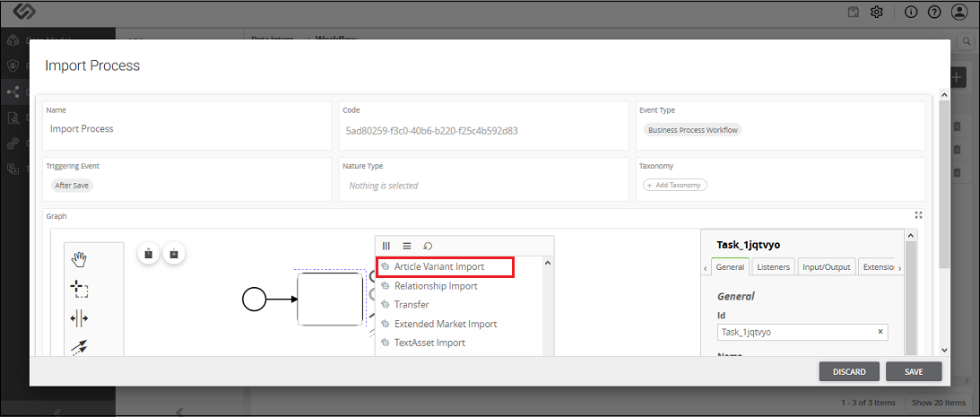The image size is (980, 417).
Task: Open the Nature Type dropdown
Action: [x=484, y=185]
